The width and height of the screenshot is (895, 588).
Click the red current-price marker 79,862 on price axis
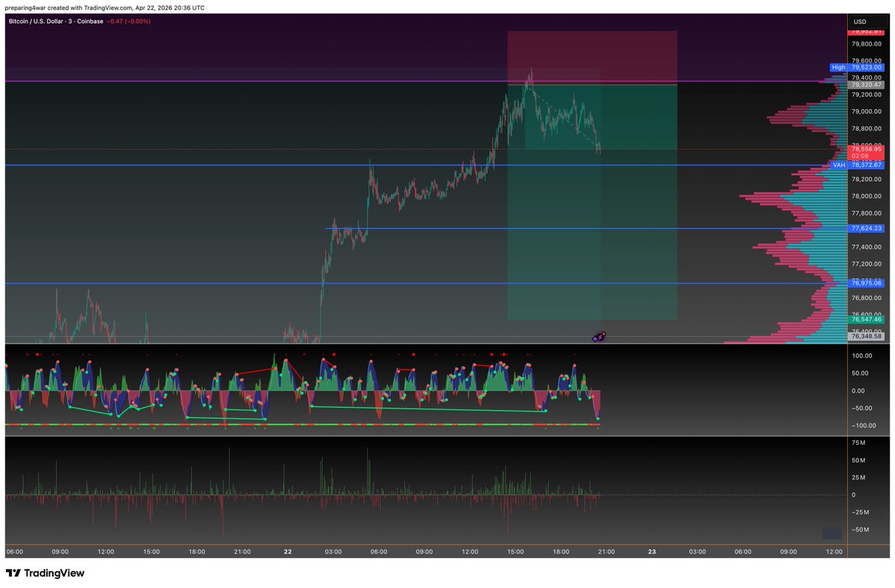(x=867, y=31)
